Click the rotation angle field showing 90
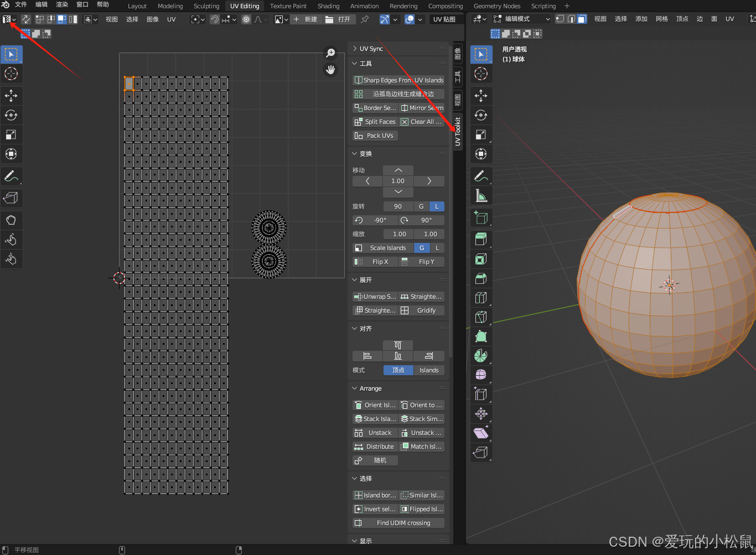Viewport: 756px width, 555px height. 398,206
